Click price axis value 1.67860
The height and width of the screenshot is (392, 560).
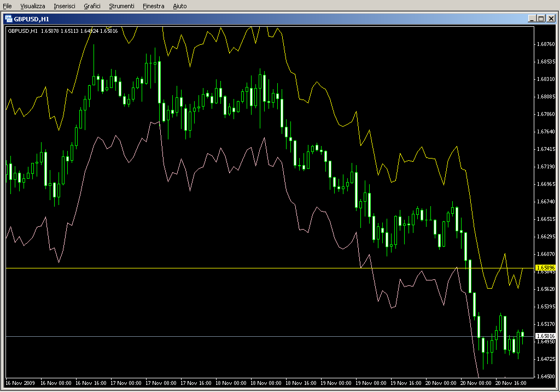click(546, 114)
